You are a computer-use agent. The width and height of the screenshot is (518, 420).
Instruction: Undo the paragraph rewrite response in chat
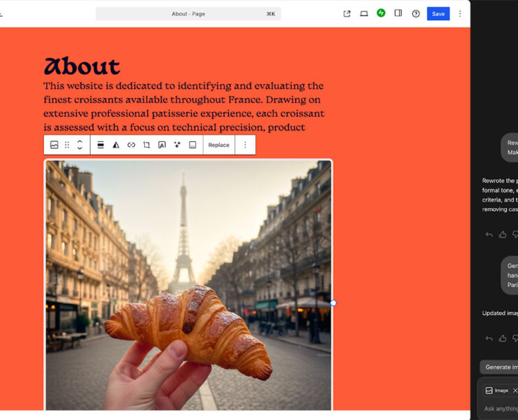(489, 234)
